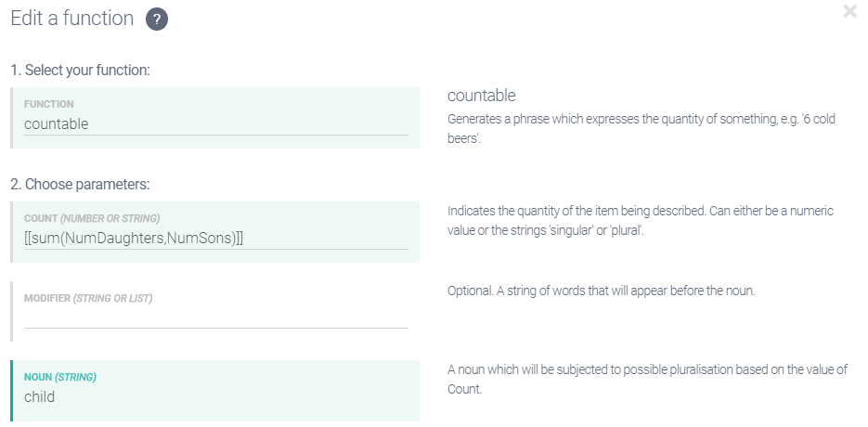Viewport: 868px width, 427px height.
Task: Click the NOUN parameter label
Action: coord(39,378)
